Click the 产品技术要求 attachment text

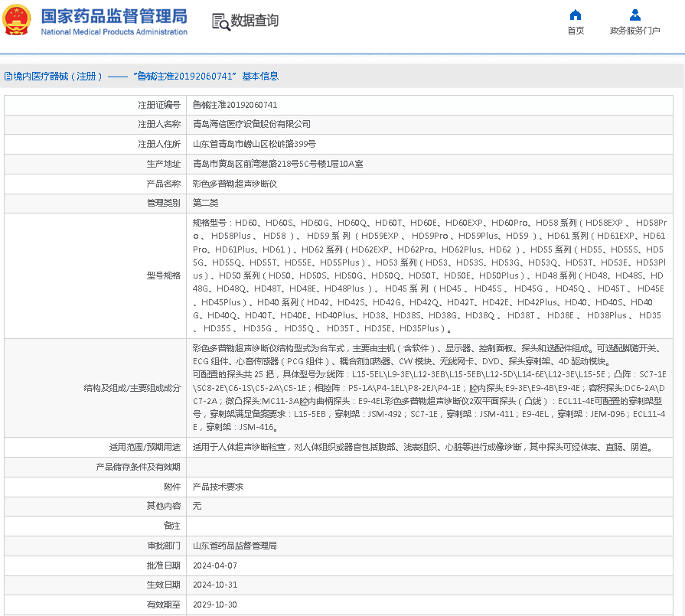pyautogui.click(x=217, y=487)
